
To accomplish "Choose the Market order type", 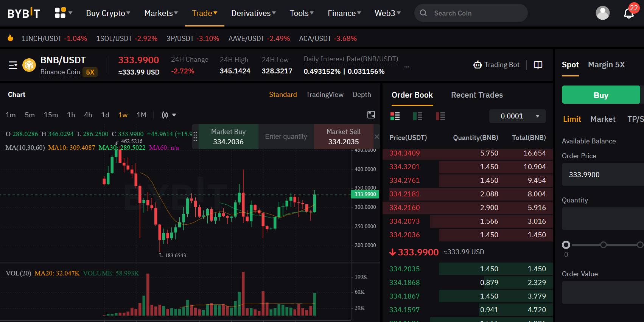I will click(x=603, y=119).
